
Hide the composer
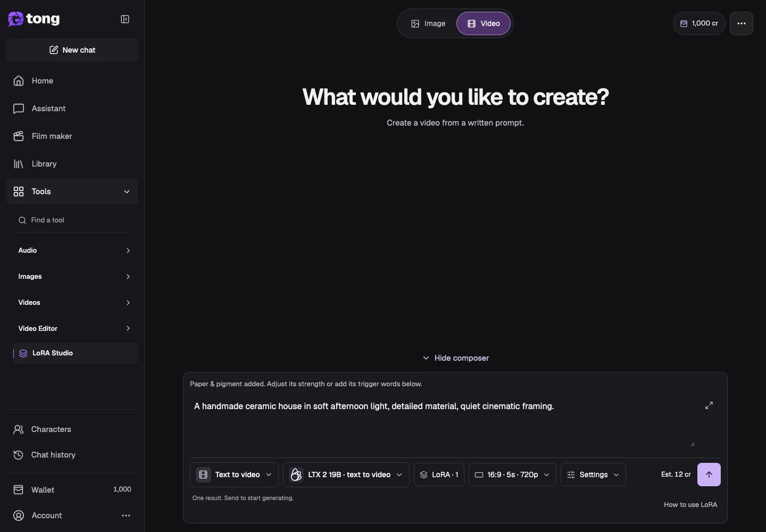pyautogui.click(x=455, y=358)
